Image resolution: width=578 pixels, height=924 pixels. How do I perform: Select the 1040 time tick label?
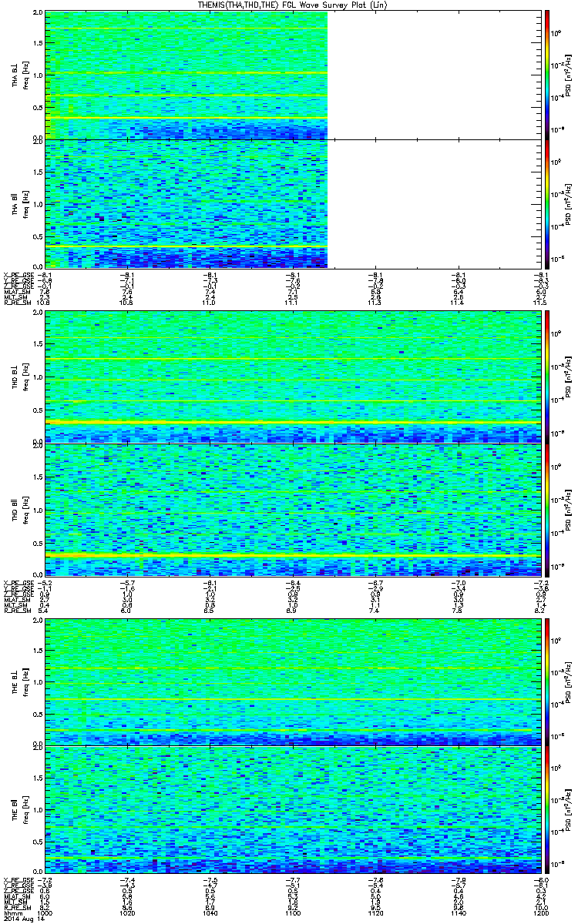[x=210, y=913]
